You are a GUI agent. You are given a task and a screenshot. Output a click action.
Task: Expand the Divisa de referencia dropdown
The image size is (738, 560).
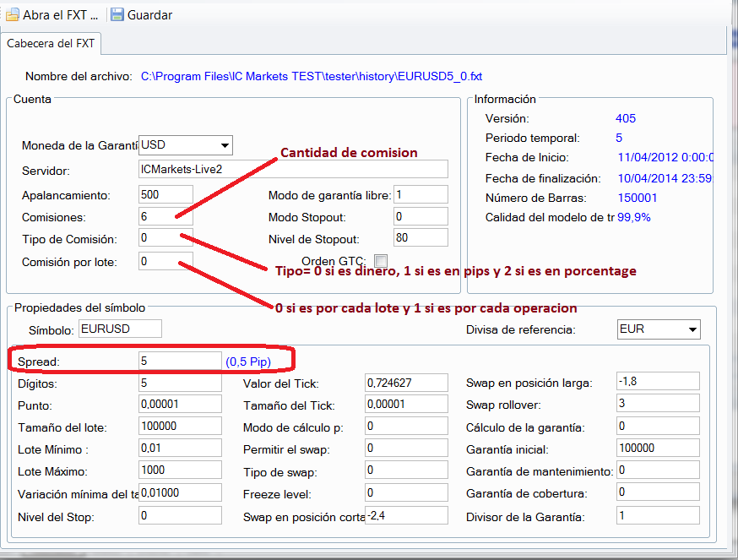(x=692, y=329)
